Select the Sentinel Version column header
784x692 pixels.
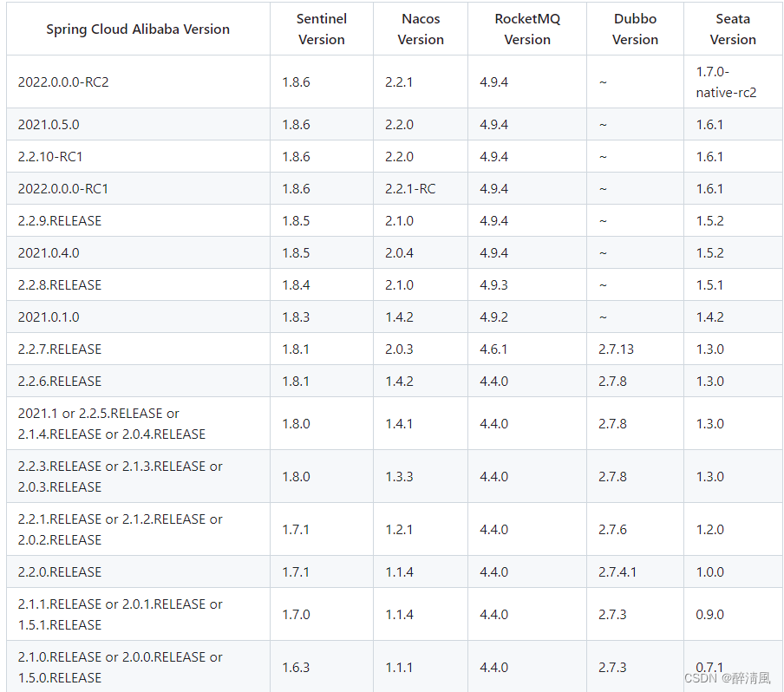322,29
